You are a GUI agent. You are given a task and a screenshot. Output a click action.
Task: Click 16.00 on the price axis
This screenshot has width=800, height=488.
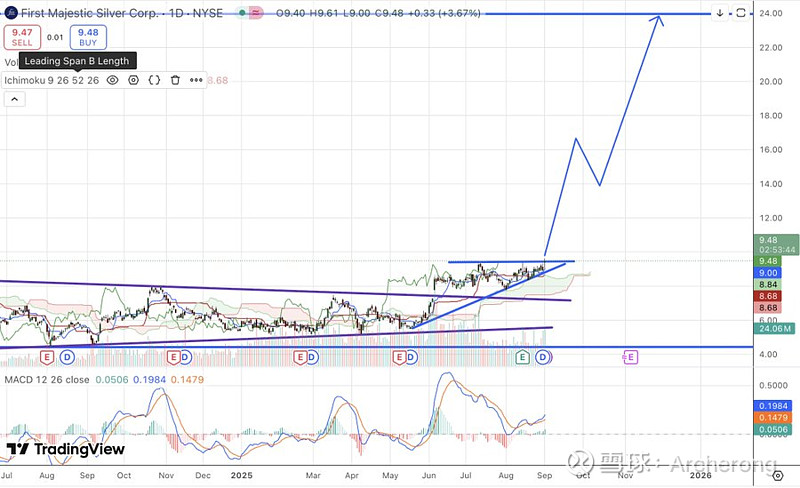tap(770, 150)
